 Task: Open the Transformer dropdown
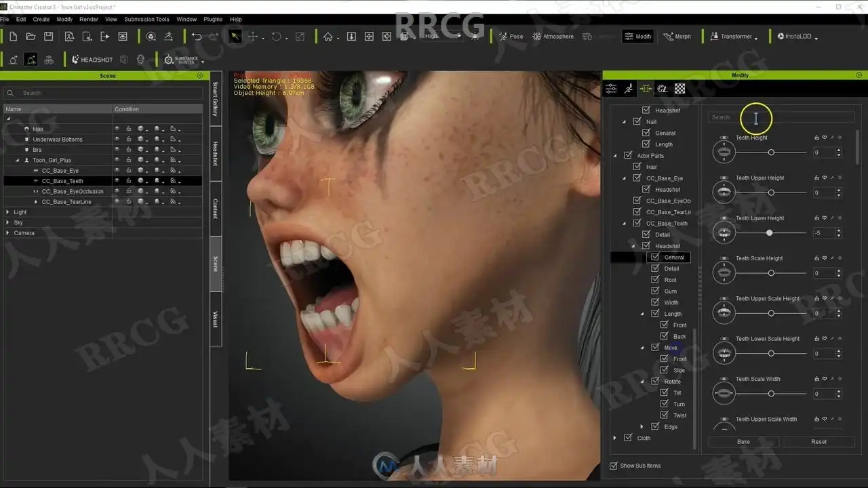point(734,37)
